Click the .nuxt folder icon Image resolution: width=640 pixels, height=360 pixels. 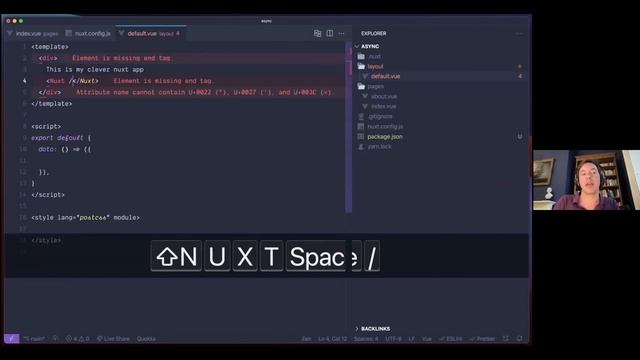(x=361, y=56)
